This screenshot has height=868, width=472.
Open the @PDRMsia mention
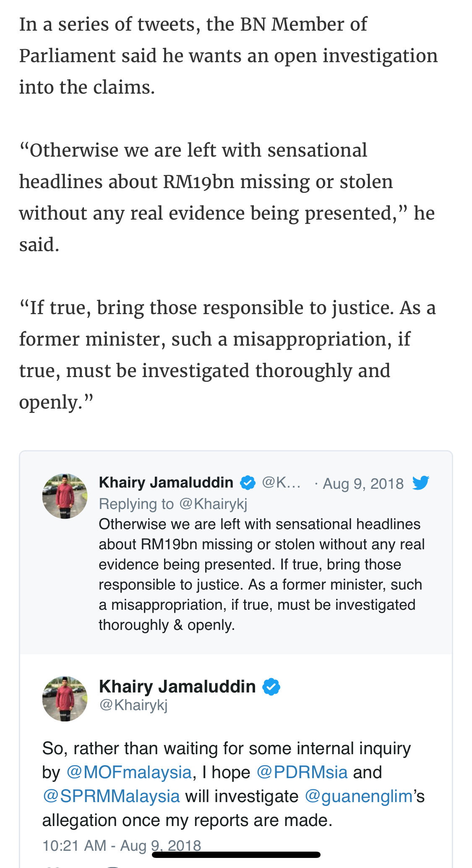click(x=302, y=772)
